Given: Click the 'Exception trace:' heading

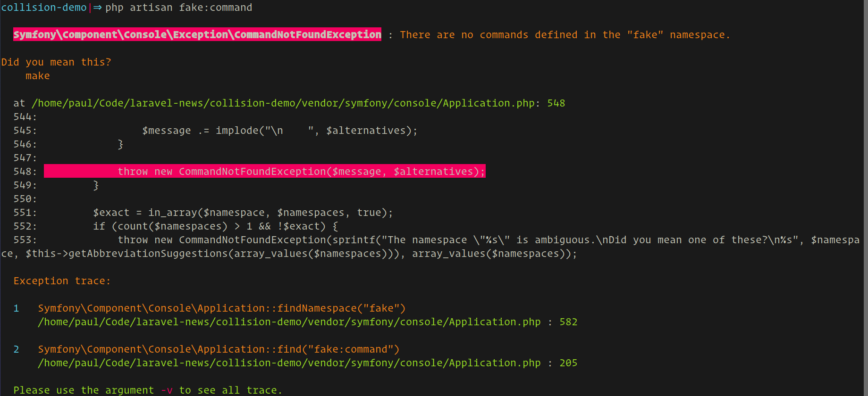Looking at the screenshot, I should (62, 281).
